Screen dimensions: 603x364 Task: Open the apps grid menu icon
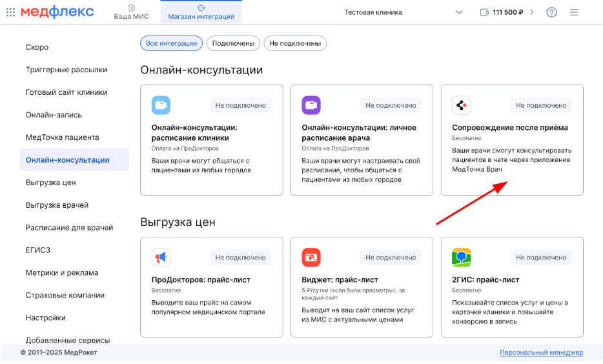click(10, 12)
